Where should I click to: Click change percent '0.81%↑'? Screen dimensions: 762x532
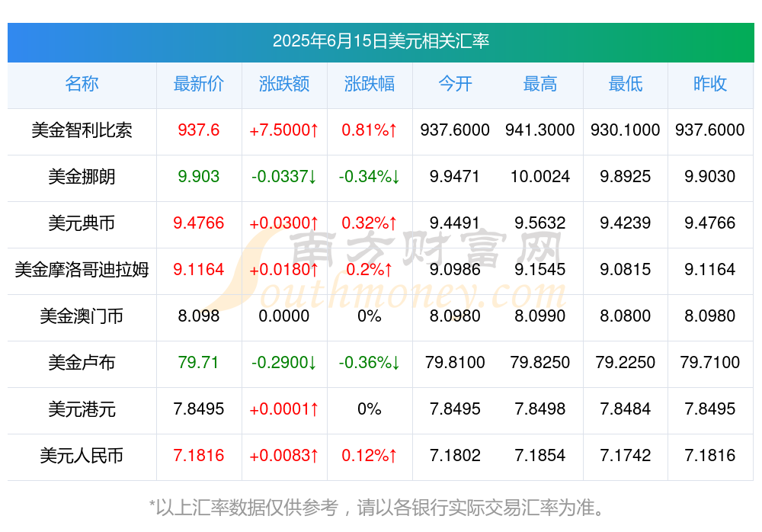click(370, 130)
